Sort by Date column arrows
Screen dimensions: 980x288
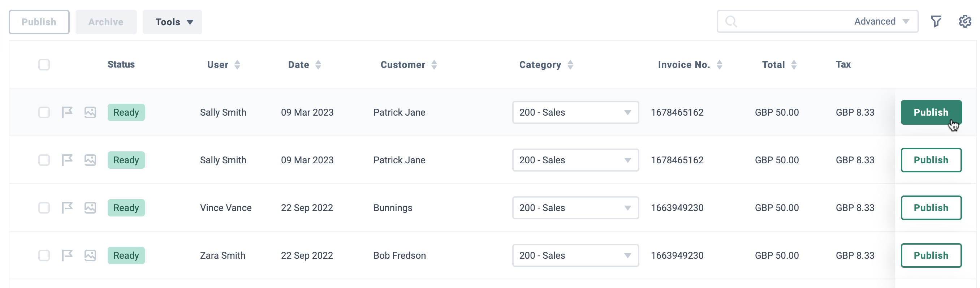[319, 65]
